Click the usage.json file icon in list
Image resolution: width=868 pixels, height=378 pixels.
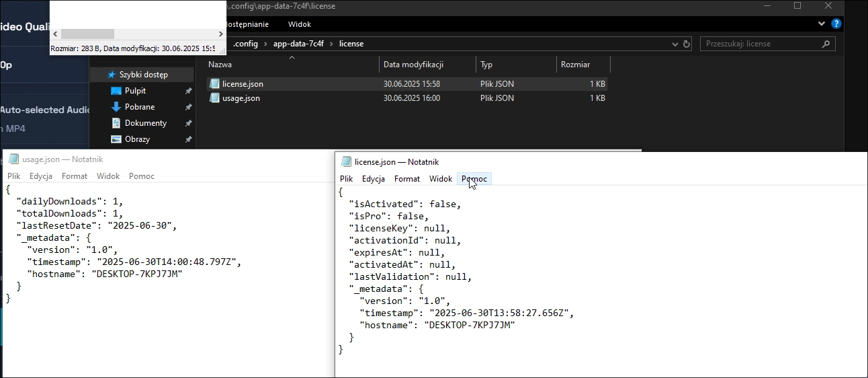[x=215, y=98]
